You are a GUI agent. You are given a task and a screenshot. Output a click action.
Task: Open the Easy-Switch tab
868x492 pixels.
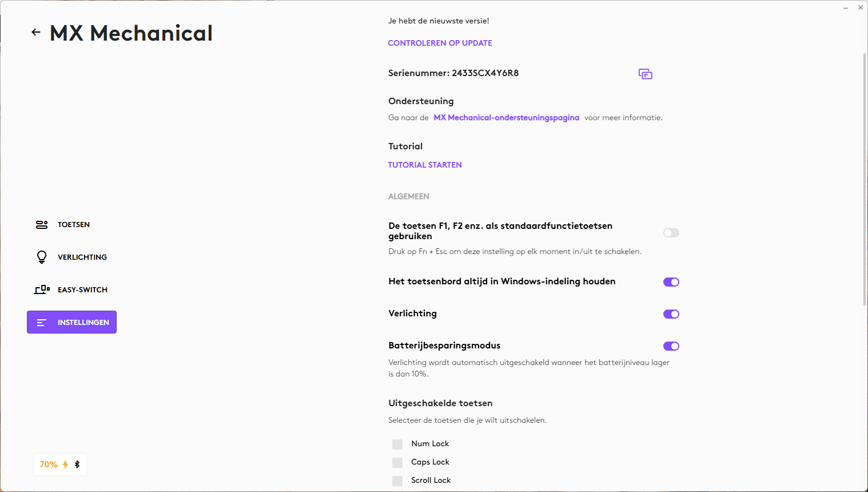[x=82, y=290]
